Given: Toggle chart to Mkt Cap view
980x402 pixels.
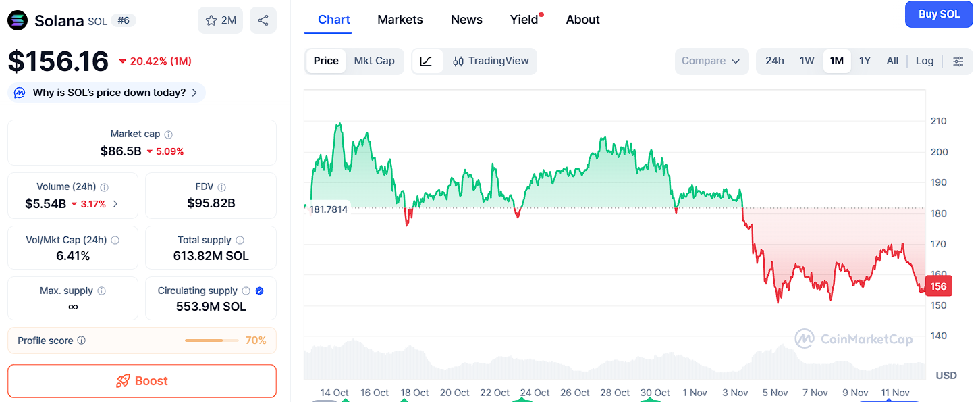Looking at the screenshot, I should (x=374, y=61).
